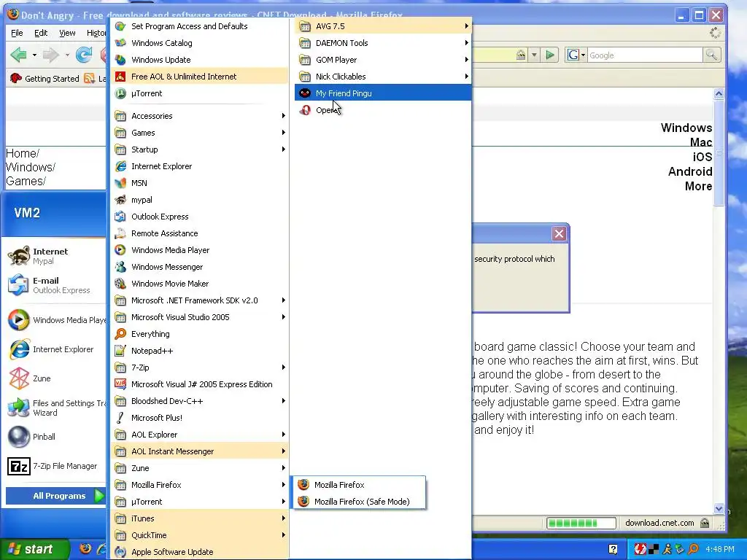Open Windows Catalog icon in programs menu
Screen dimensions: 747x560
click(120, 43)
